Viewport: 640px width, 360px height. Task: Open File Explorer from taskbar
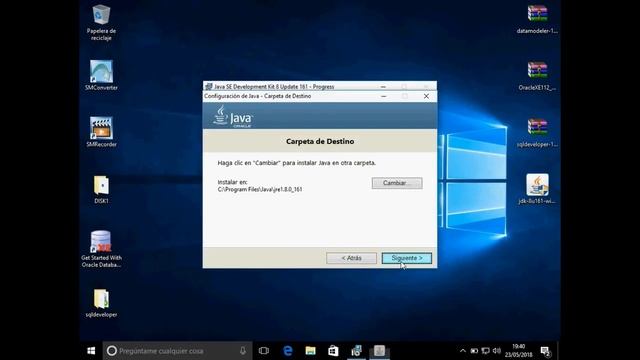click(x=311, y=351)
